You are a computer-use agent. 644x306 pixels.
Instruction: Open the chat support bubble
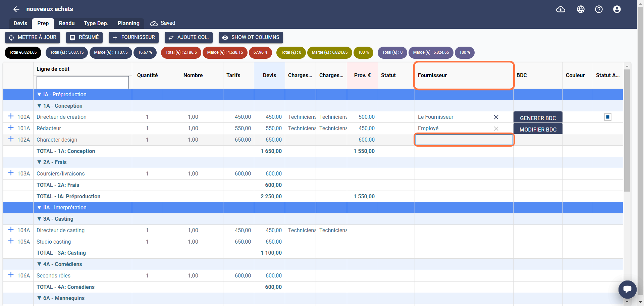pos(627,289)
